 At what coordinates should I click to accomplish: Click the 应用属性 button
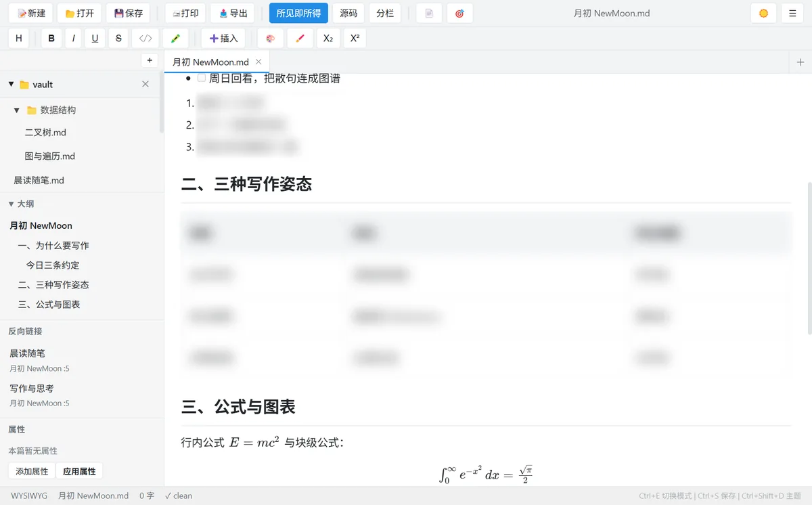[79, 471]
